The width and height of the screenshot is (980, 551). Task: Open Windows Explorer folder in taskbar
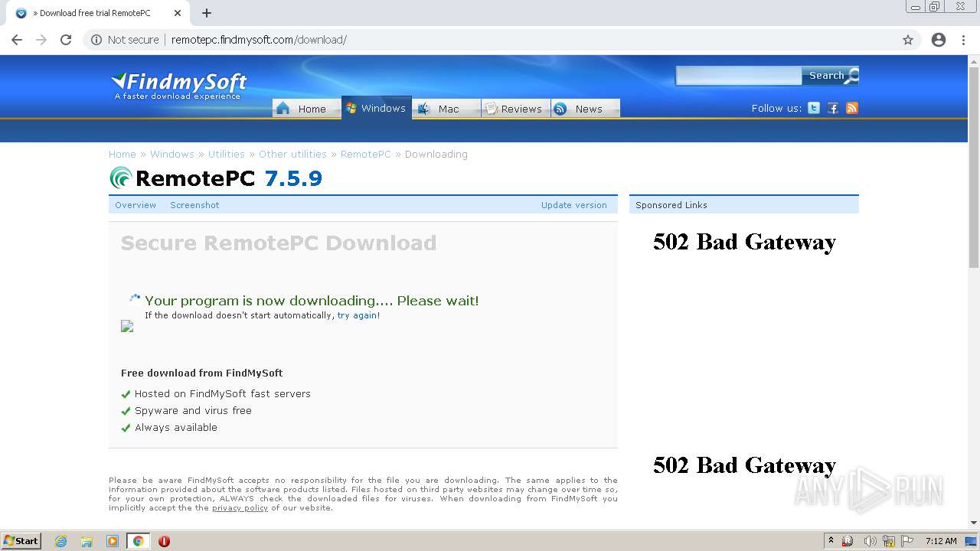87,541
